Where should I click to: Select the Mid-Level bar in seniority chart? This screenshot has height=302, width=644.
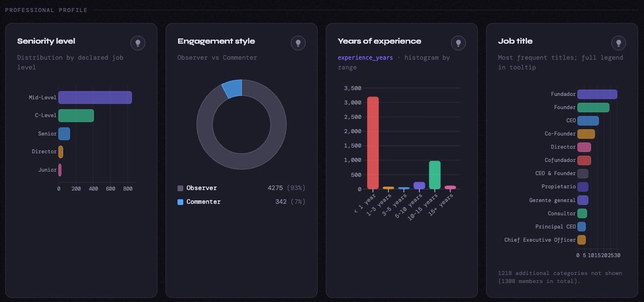(x=95, y=98)
